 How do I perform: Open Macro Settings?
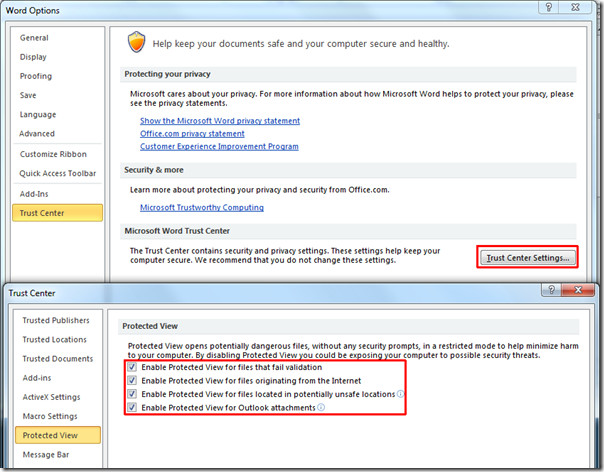point(58,416)
